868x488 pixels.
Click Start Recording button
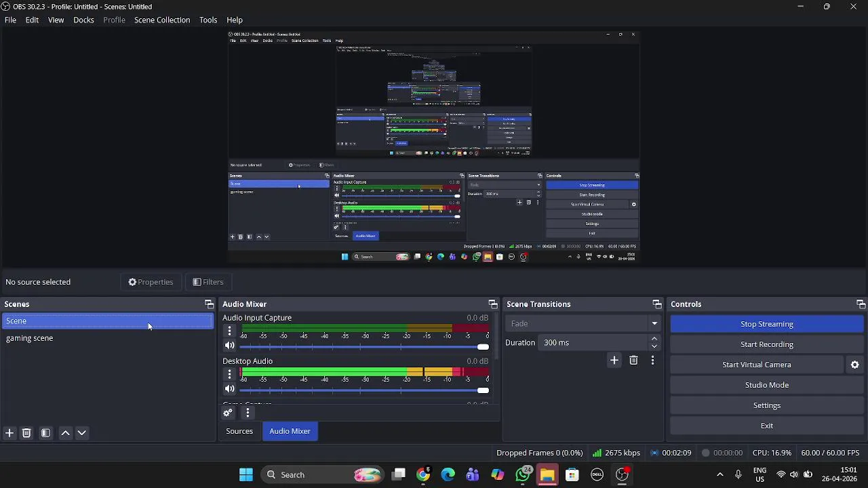766,344
